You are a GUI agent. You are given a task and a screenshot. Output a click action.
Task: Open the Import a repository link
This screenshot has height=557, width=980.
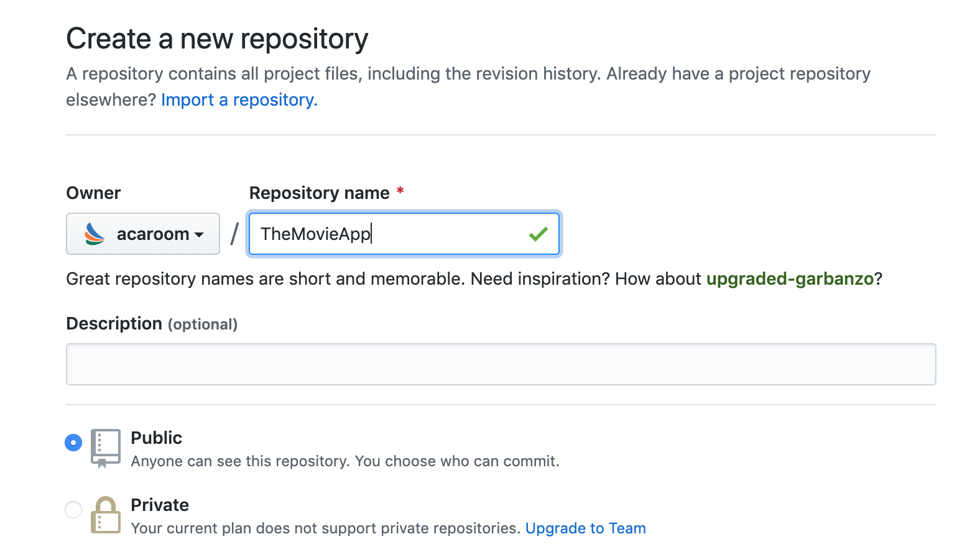pyautogui.click(x=239, y=100)
